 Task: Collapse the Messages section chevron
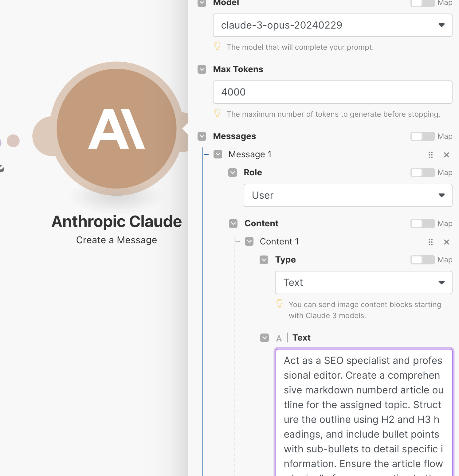click(202, 136)
